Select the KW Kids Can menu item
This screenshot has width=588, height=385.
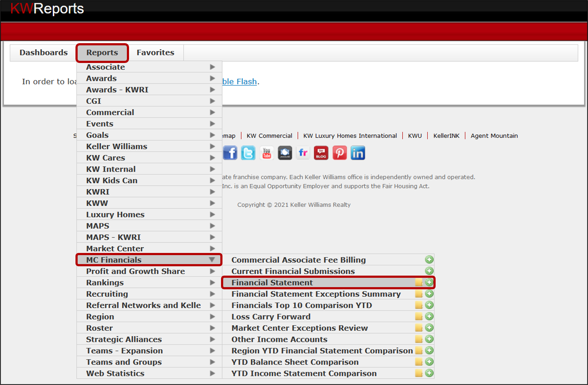pyautogui.click(x=149, y=180)
